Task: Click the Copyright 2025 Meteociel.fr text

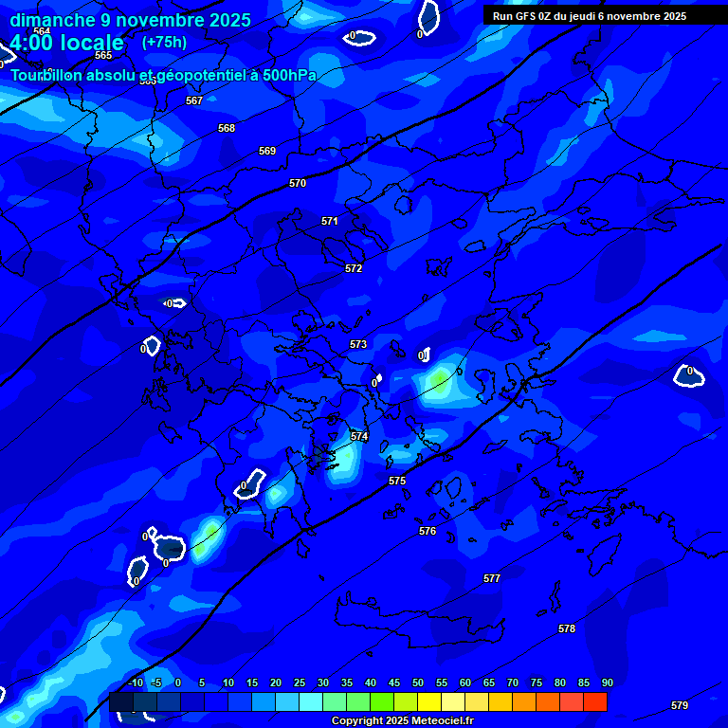Action: point(403,721)
